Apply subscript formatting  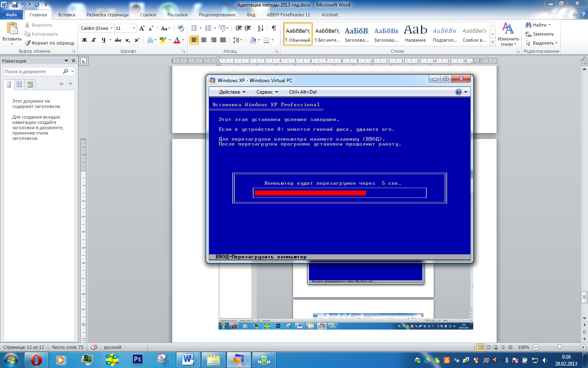[x=127, y=40]
